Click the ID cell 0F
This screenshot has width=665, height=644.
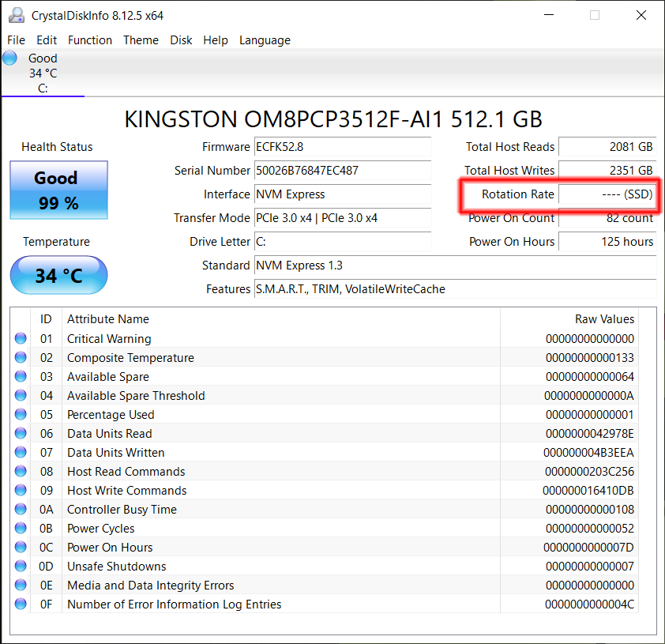(x=47, y=604)
